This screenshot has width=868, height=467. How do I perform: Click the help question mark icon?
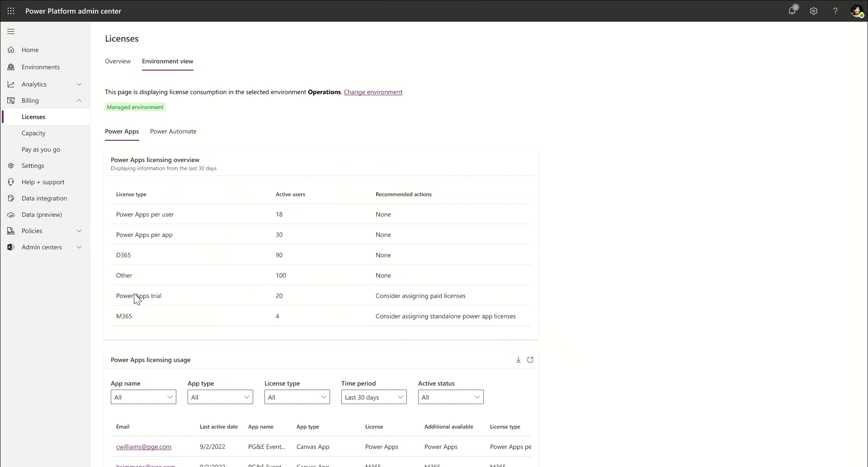point(835,11)
